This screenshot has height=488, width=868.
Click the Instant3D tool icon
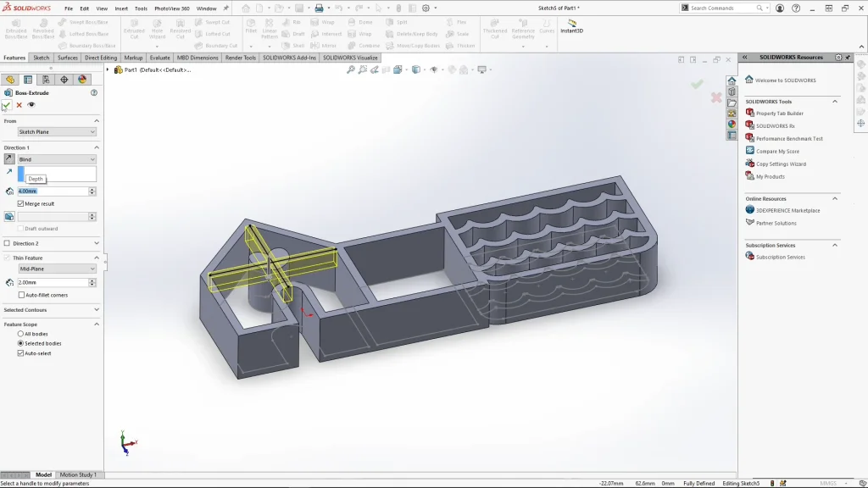(572, 25)
